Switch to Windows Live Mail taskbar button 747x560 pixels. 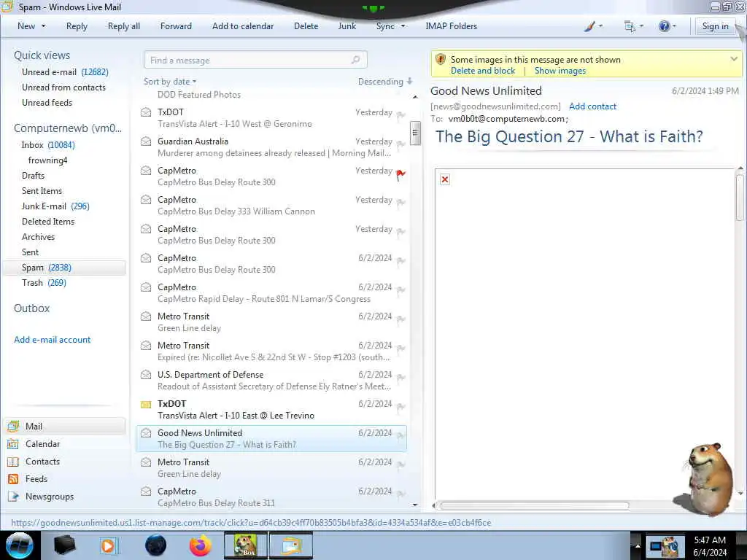click(291, 545)
